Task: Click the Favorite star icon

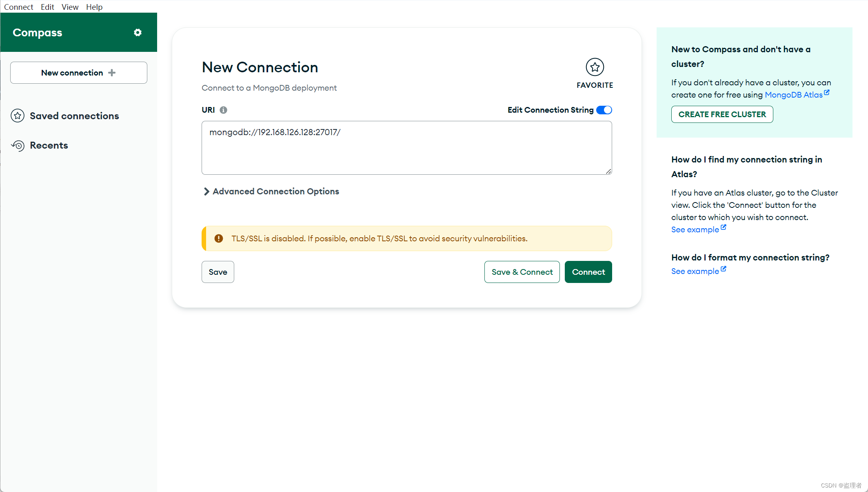Action: 595,67
